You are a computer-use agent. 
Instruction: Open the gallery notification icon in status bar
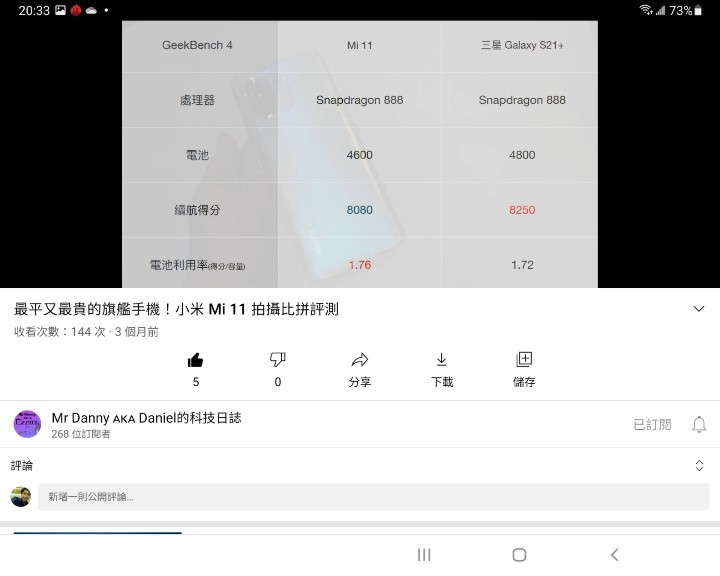click(x=61, y=10)
